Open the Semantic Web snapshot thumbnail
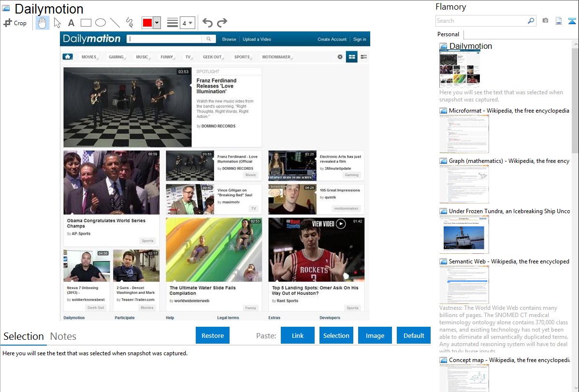This screenshot has height=392, width=579. (464, 285)
